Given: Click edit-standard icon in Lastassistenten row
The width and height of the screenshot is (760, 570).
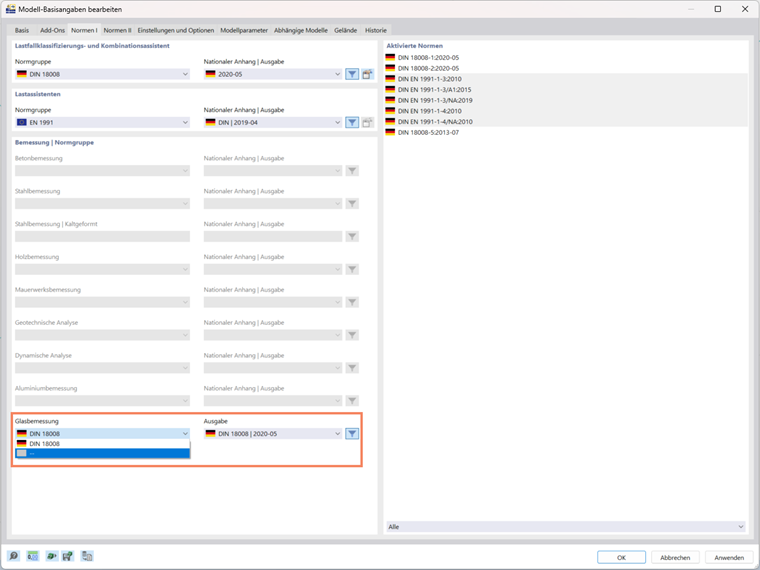Looking at the screenshot, I should pyautogui.click(x=367, y=123).
